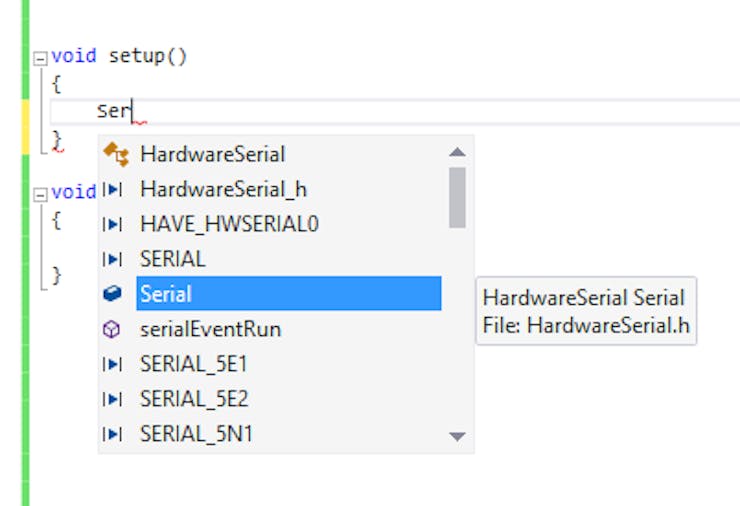Place cursor in the line containing ser
This screenshot has width=740, height=506.
[x=395, y=111]
